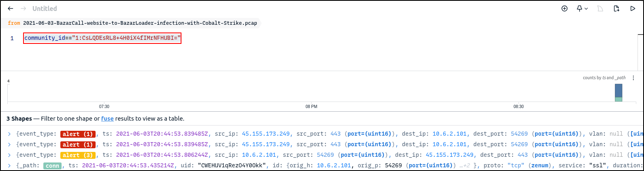This screenshot has width=644, height=171.
Task: Click source IP 45.155.173.249 in first row
Action: pos(266,134)
